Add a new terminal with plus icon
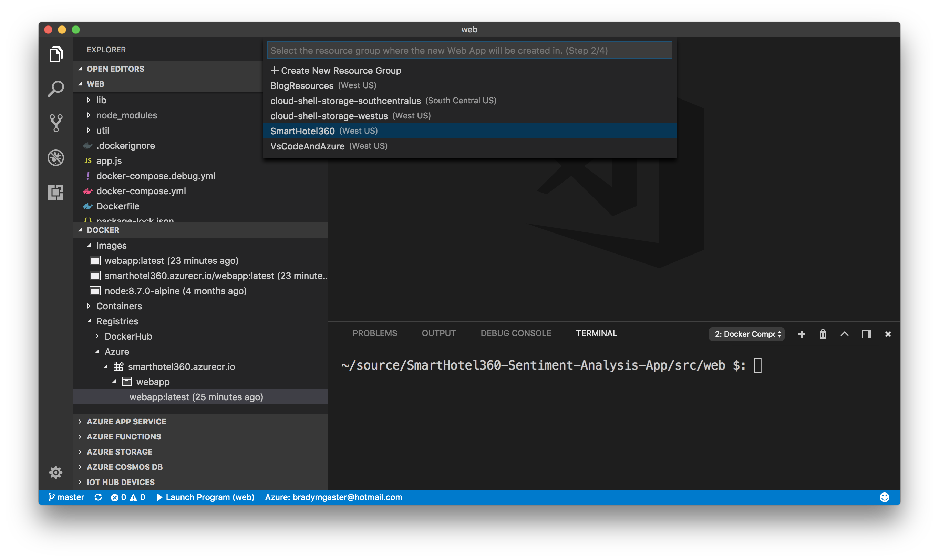Image resolution: width=939 pixels, height=560 pixels. pos(801,334)
